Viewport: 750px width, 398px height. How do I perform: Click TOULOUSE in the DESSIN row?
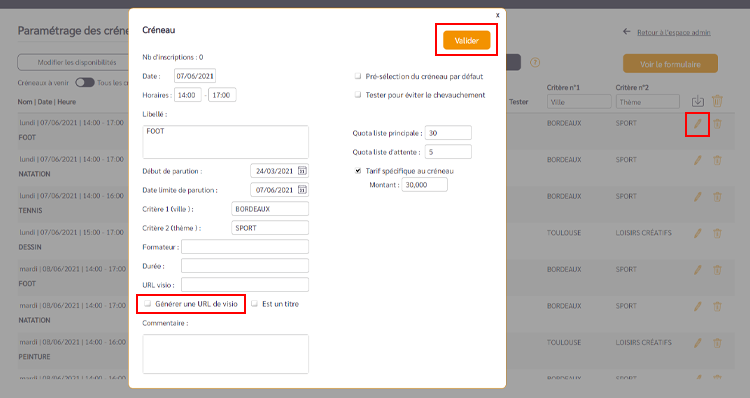pos(564,233)
